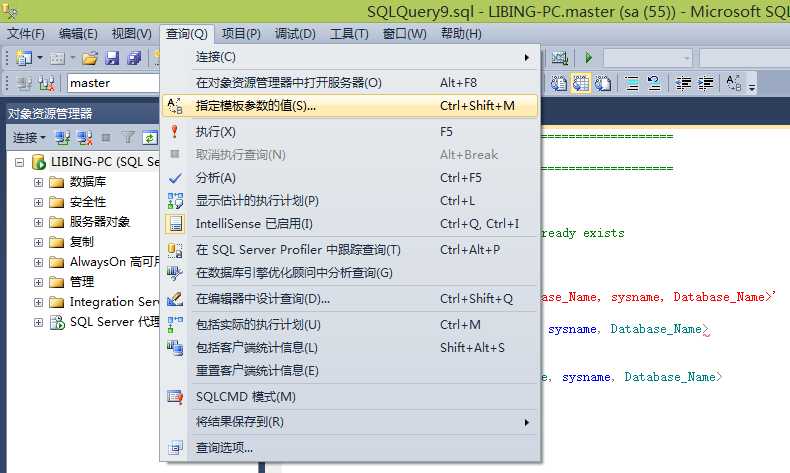This screenshot has width=790, height=473.
Task: Click the Activity Monitor toolbar icon
Action: point(559,58)
